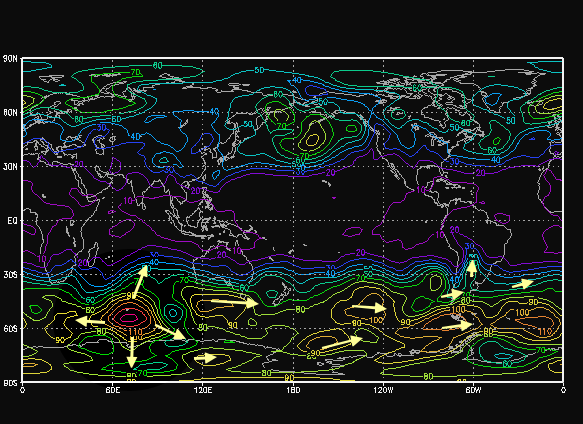Select the 60E longitude axis label
The image size is (583, 424).
pyautogui.click(x=112, y=390)
